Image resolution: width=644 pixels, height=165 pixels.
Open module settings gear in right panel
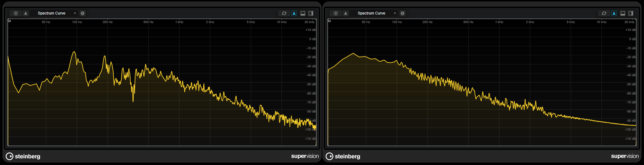403,13
